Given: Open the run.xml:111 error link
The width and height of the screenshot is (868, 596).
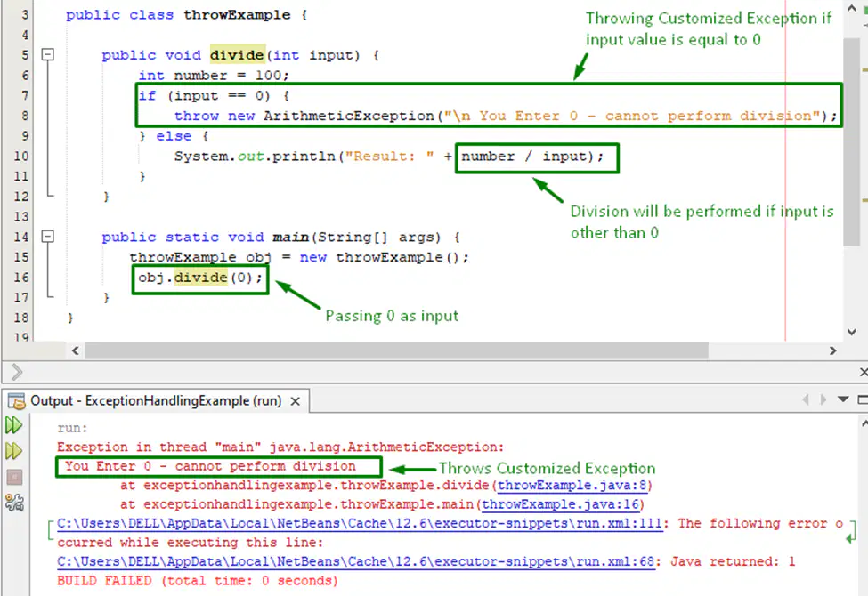Looking at the screenshot, I should [x=360, y=524].
